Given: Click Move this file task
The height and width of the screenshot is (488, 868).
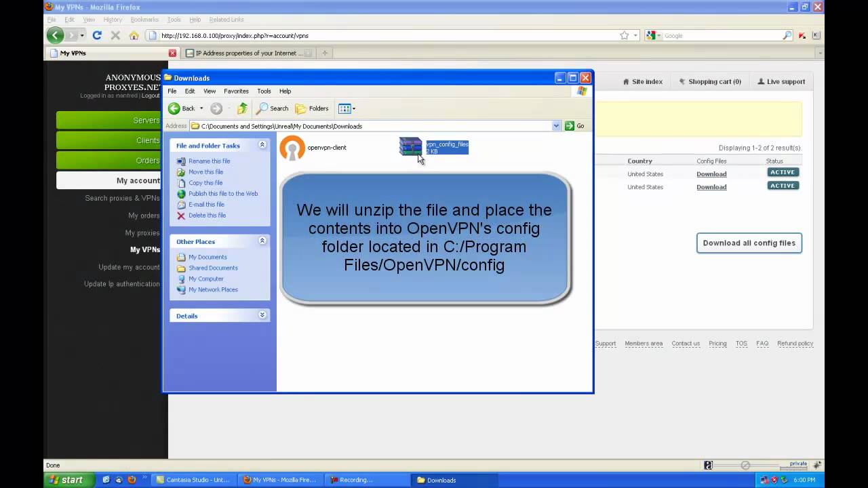Looking at the screenshot, I should (205, 172).
